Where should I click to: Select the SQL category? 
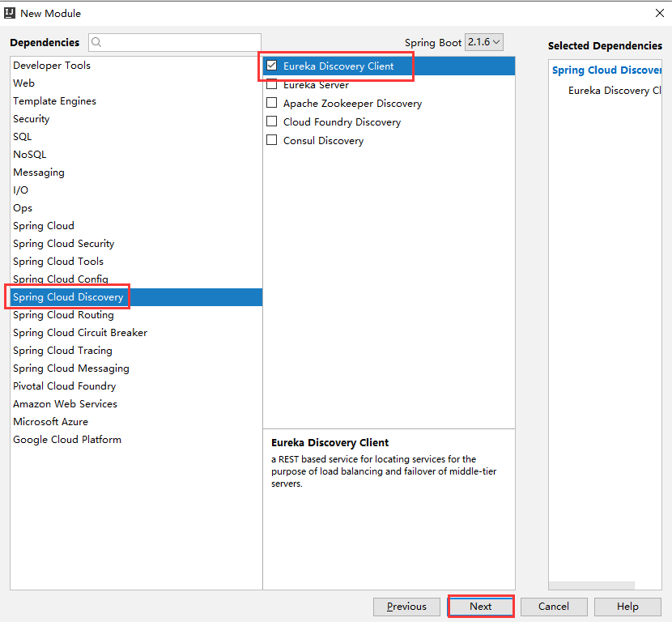[136, 137]
